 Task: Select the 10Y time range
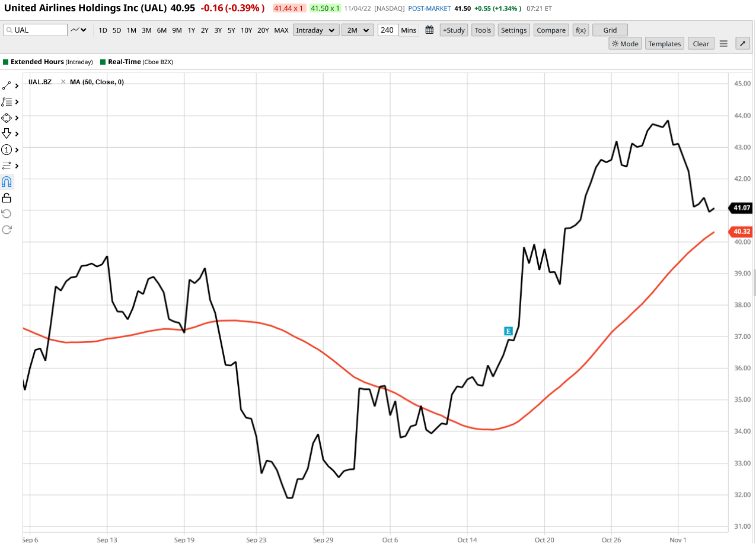click(x=246, y=30)
